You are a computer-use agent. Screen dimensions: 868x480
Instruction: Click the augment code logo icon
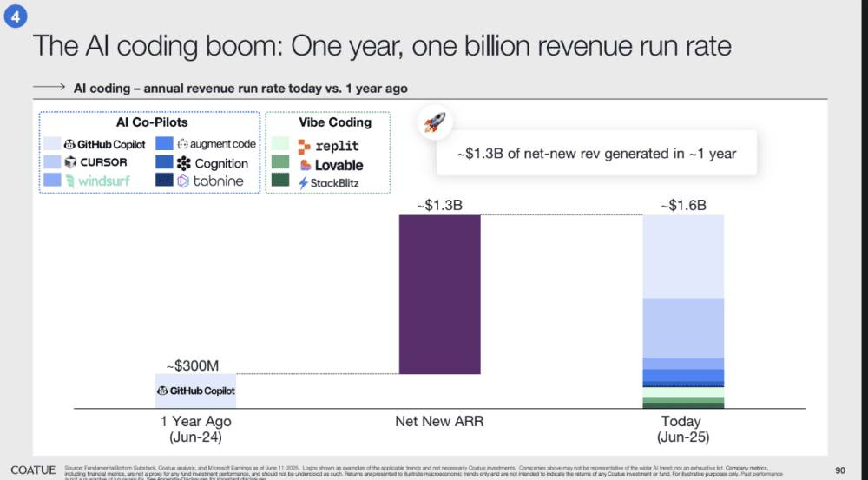click(x=182, y=144)
